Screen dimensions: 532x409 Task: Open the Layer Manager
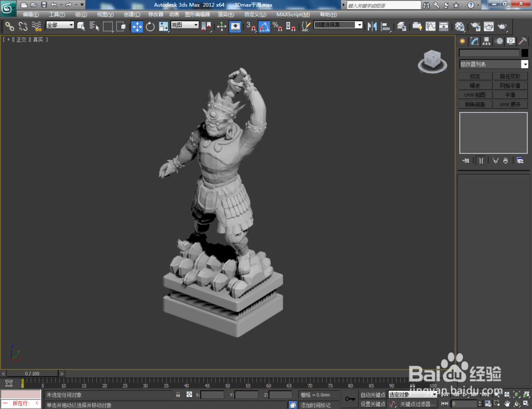click(x=401, y=27)
